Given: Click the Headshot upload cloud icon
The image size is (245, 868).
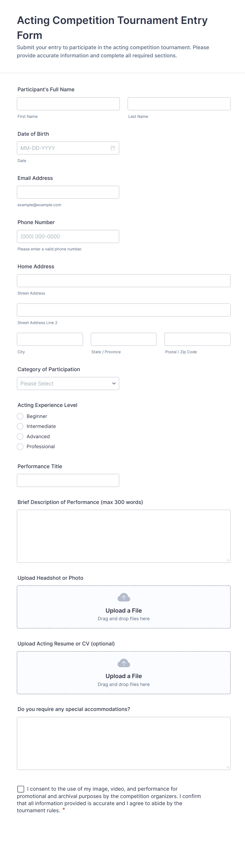Looking at the screenshot, I should click(x=124, y=597).
